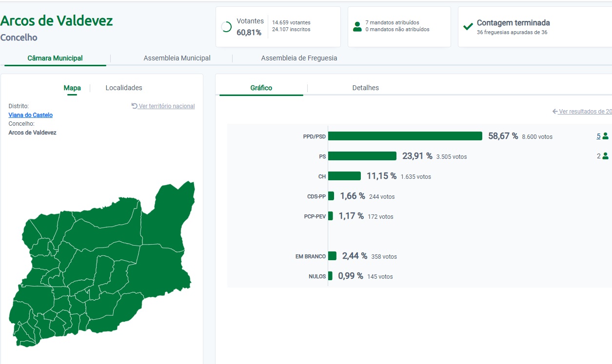Click the PPD/PSD mandates person icon

point(606,136)
